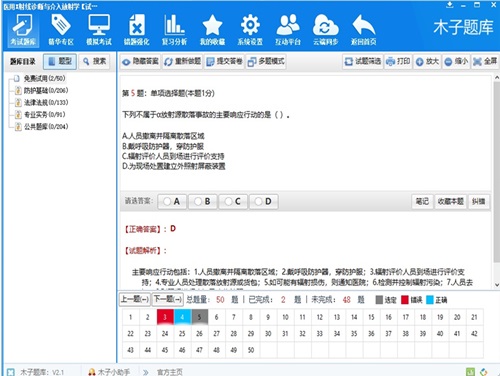This screenshot has height=376, width=500.
Task: Click the 打印 print icon button
Action: pyautogui.click(x=398, y=61)
